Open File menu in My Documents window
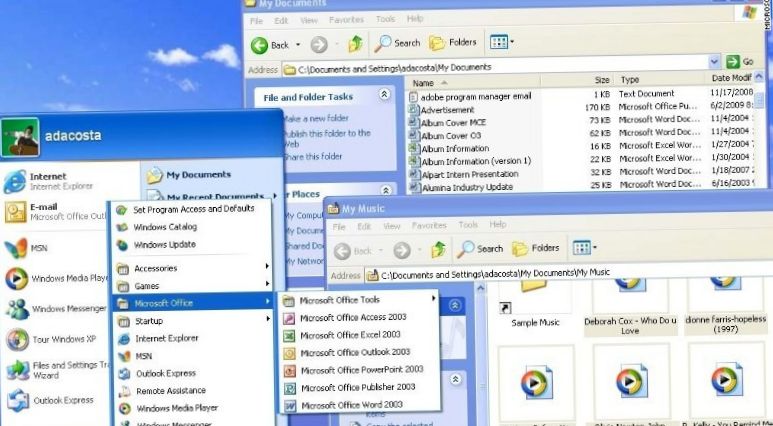 coord(256,21)
